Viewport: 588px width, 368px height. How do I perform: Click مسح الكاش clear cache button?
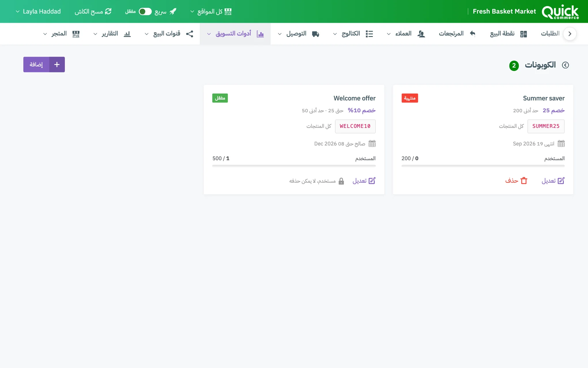click(x=93, y=12)
